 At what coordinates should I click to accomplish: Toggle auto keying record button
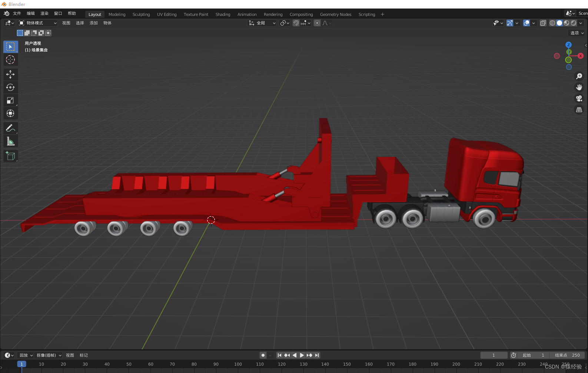tap(263, 355)
